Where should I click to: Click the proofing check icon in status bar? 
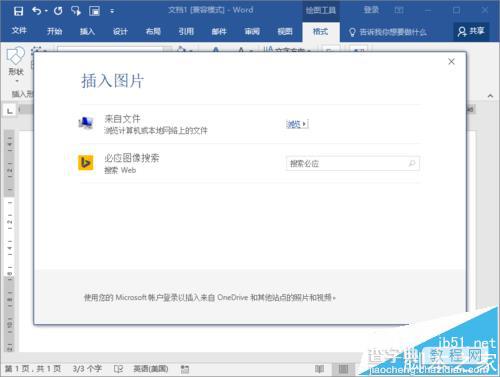pos(118,369)
